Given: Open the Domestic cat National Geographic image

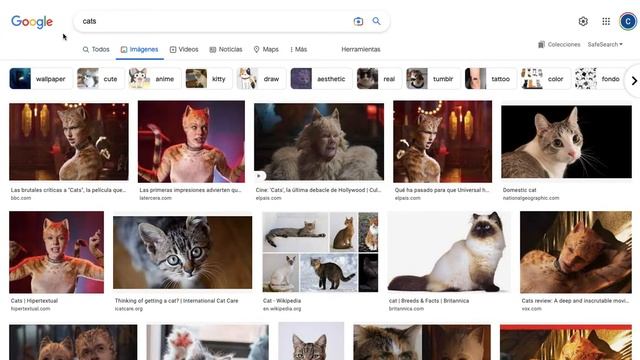Looking at the screenshot, I should 567,142.
